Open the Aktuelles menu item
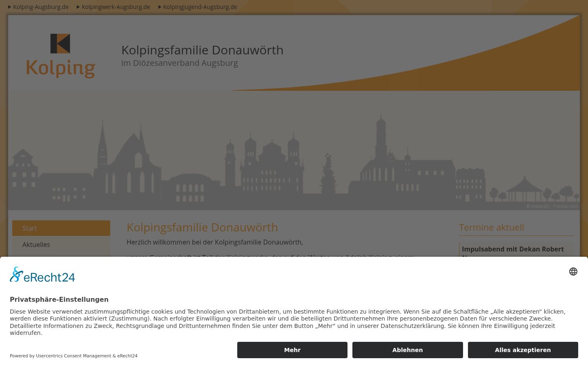 pyautogui.click(x=61, y=245)
